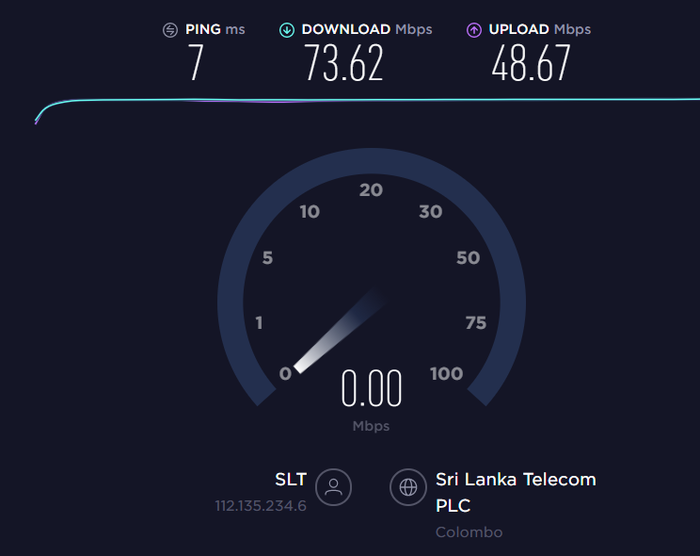
Task: Click the 100 mark on the gauge
Action: click(446, 374)
